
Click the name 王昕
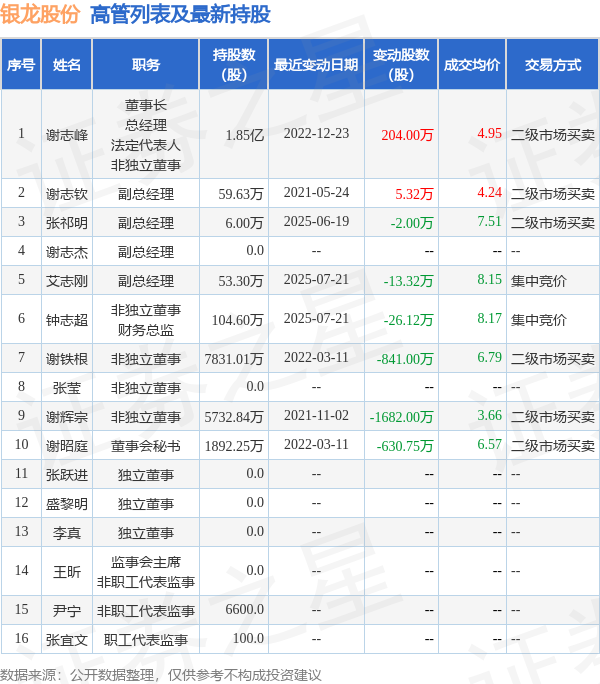[x=67, y=572]
